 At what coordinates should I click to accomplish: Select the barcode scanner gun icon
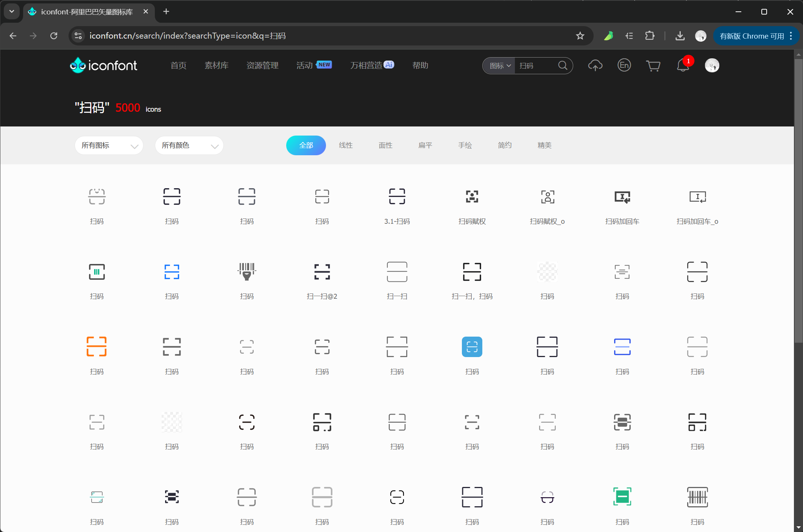click(x=247, y=271)
